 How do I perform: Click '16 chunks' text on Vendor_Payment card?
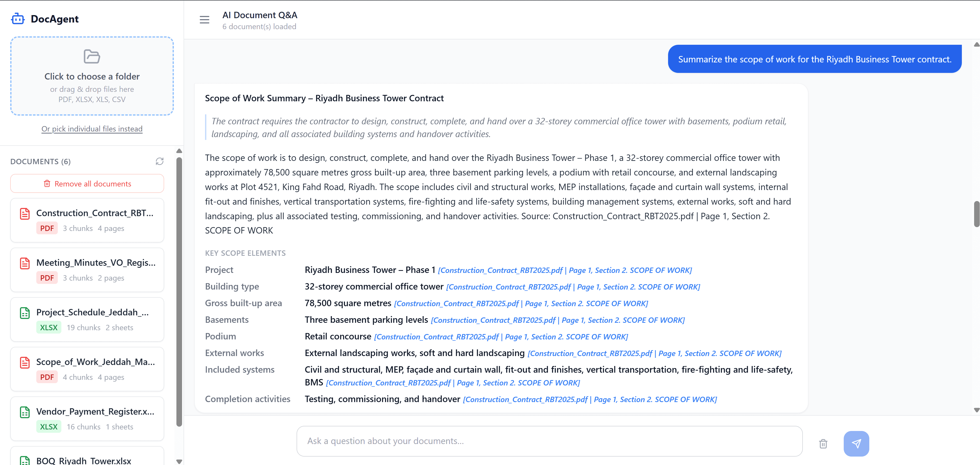tap(84, 427)
